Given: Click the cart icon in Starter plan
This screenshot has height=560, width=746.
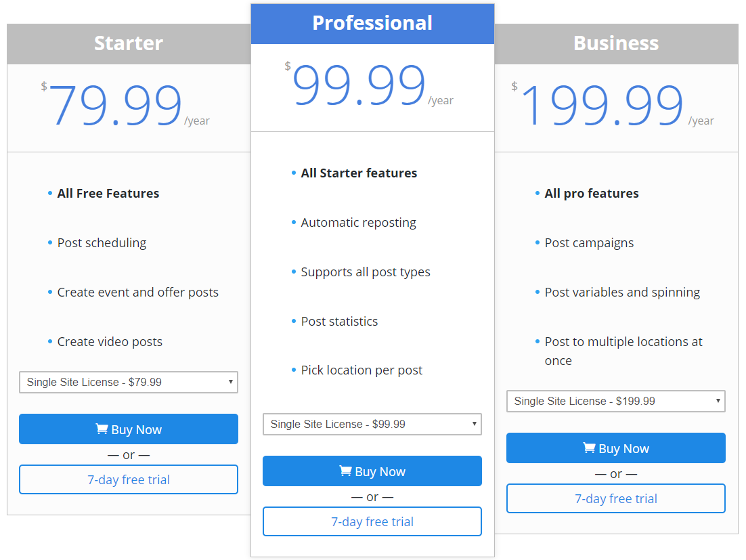Looking at the screenshot, I should 102,429.
